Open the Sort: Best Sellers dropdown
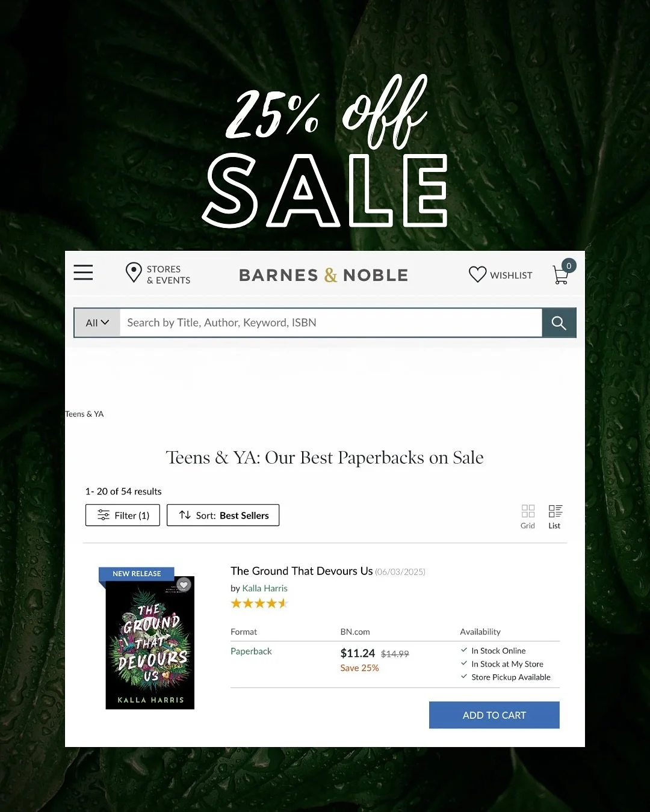 (223, 515)
